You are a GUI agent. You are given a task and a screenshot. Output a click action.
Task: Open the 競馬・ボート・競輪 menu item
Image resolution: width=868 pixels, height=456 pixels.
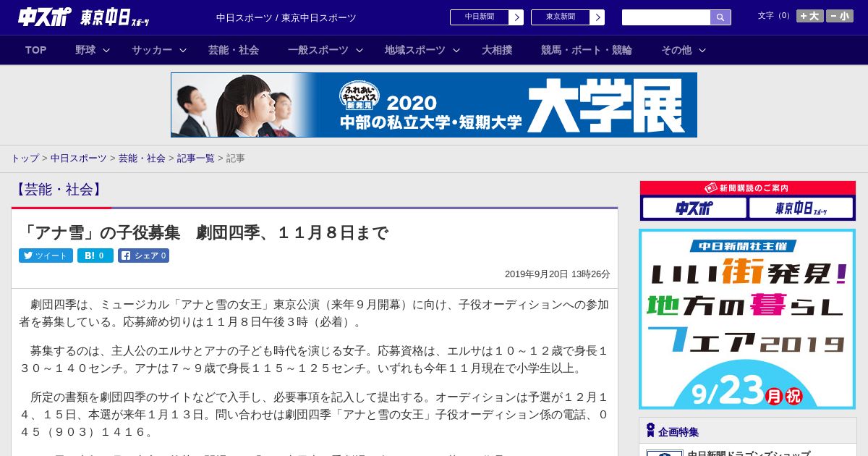pyautogui.click(x=587, y=50)
